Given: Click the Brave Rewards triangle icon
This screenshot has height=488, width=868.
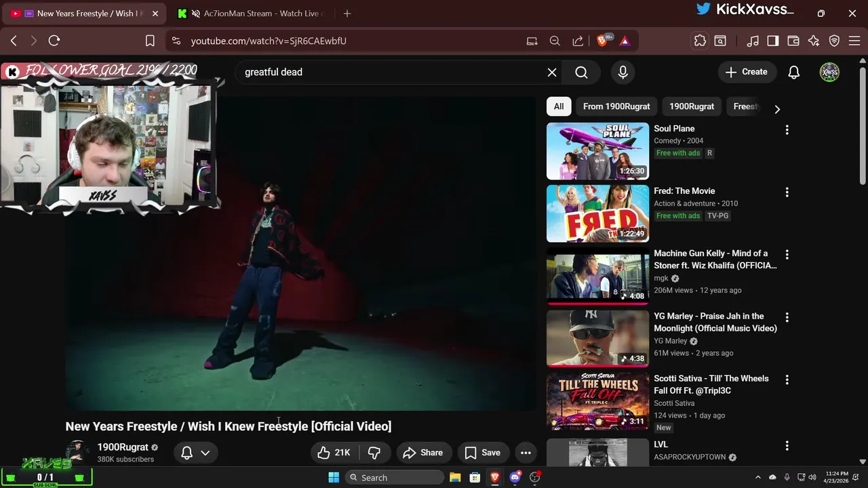Looking at the screenshot, I should (x=625, y=41).
